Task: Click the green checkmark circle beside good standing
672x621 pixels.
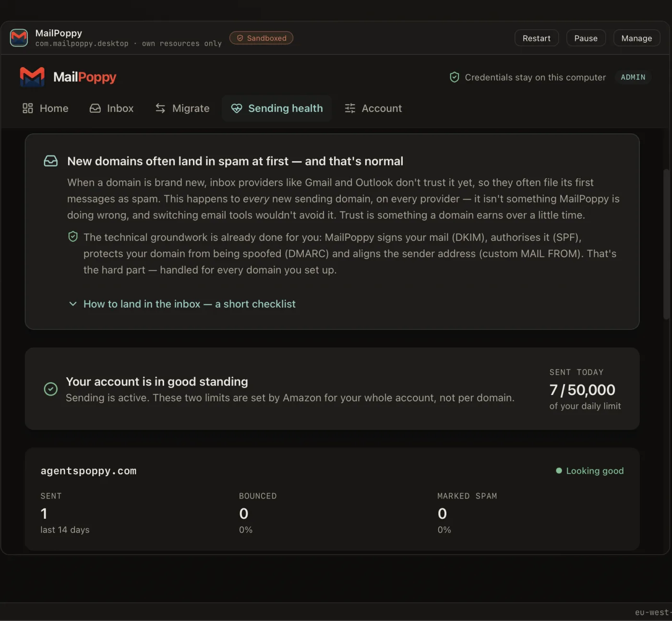Action: coord(51,389)
